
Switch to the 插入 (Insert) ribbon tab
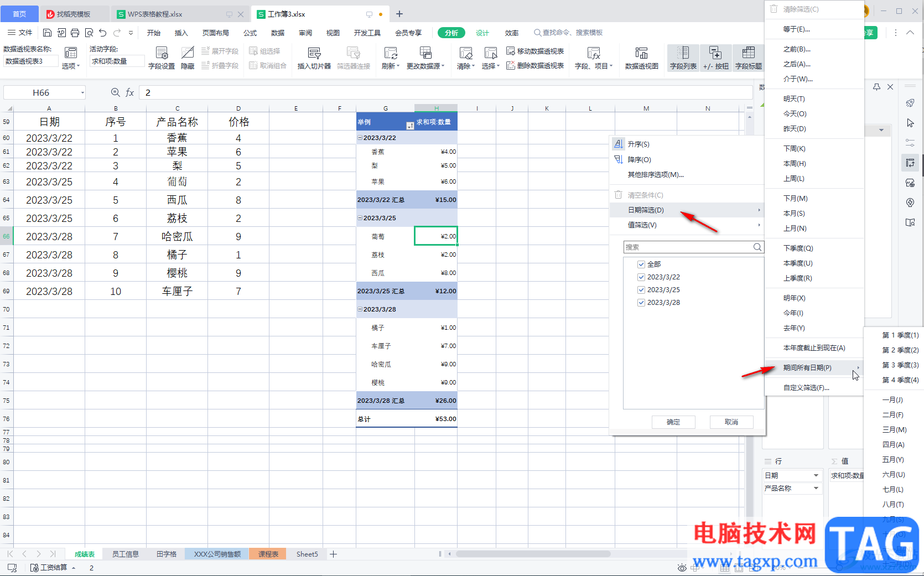click(x=181, y=33)
